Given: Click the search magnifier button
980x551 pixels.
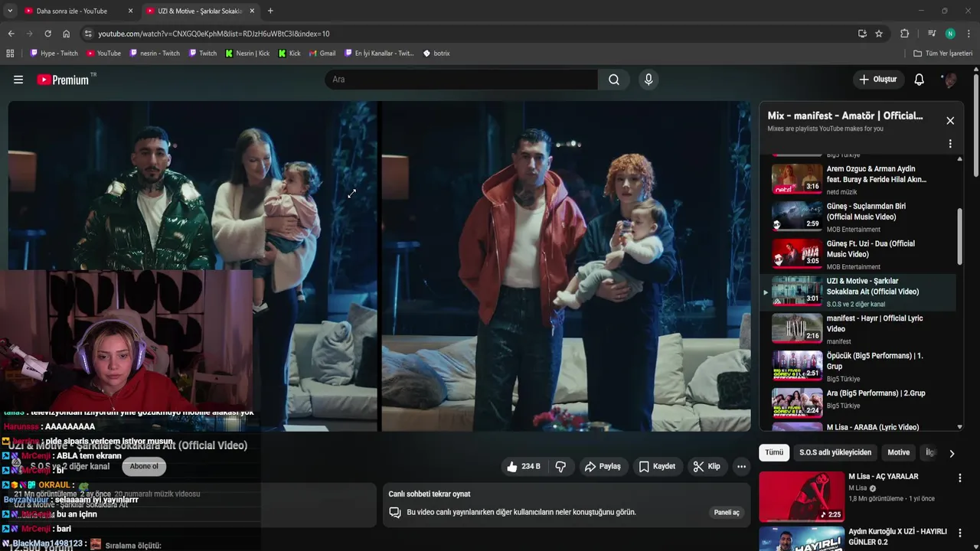Looking at the screenshot, I should [x=614, y=80].
